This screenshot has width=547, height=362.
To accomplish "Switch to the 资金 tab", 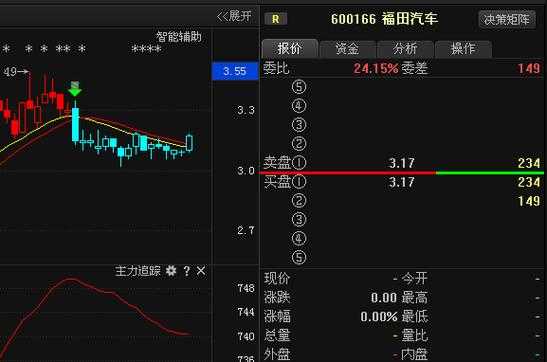I will (347, 49).
